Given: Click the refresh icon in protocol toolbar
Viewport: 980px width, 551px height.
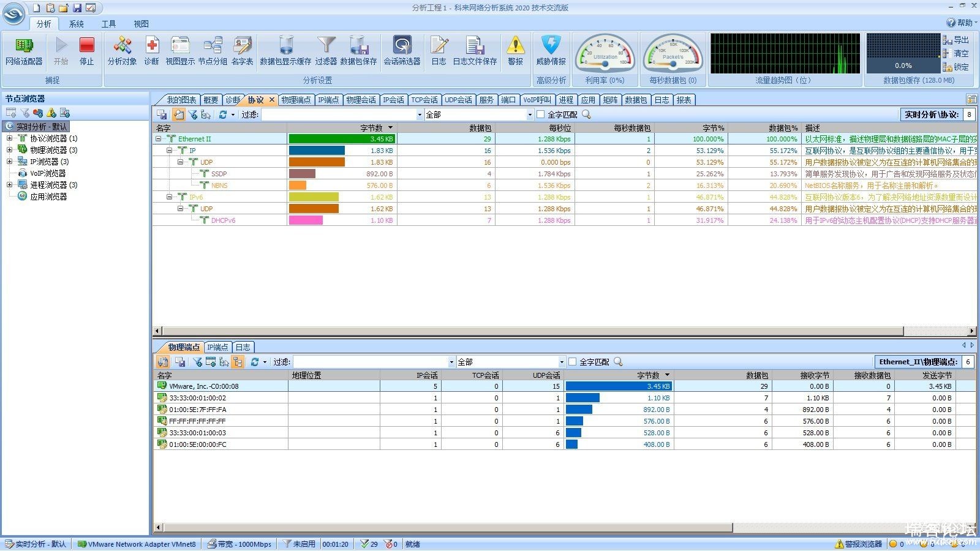Looking at the screenshot, I should point(223,114).
